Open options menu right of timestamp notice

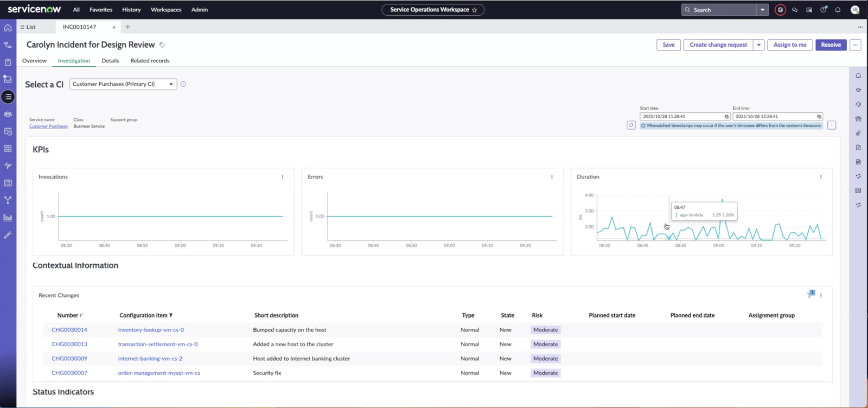(x=832, y=125)
